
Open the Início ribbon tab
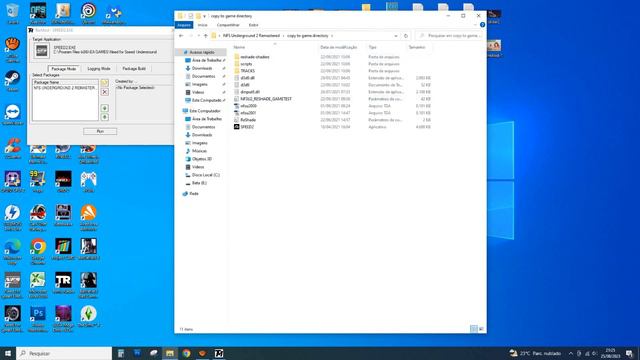(202, 25)
